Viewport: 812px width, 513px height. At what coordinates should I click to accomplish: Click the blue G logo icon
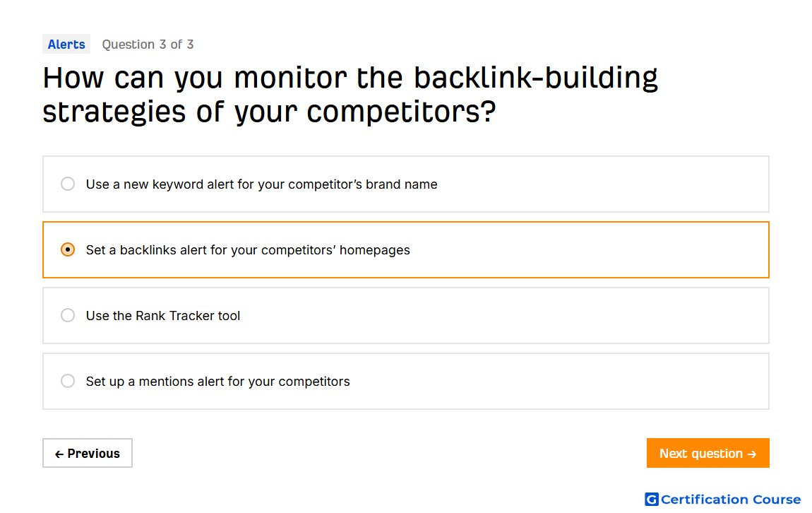point(652,499)
